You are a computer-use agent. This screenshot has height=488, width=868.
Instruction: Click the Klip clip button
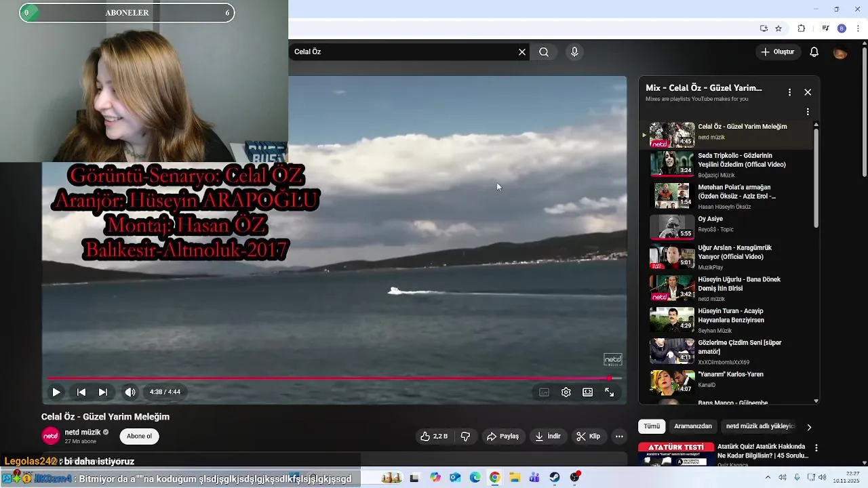(x=588, y=436)
